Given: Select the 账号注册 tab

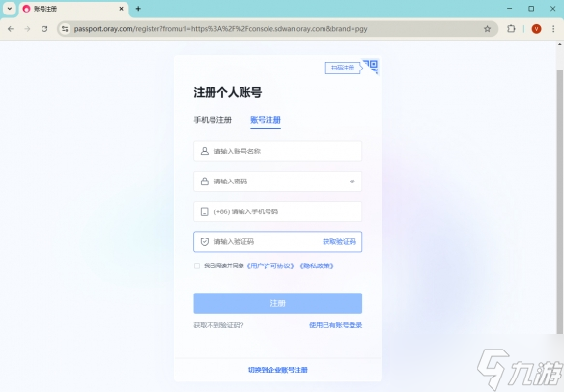Looking at the screenshot, I should pos(266,120).
